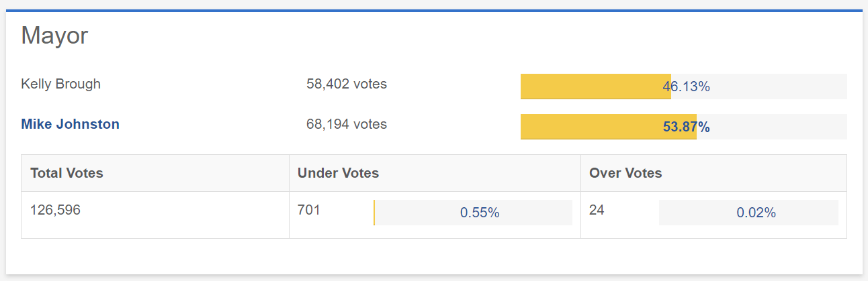This screenshot has width=868, height=281.
Task: Click the Mayor contest heading
Action: (54, 36)
